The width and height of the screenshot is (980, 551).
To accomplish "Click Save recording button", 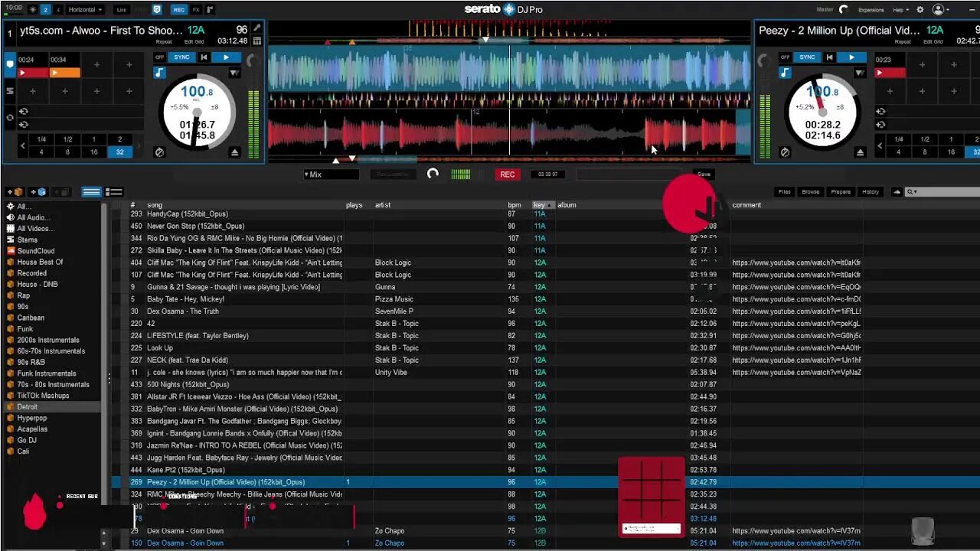I will (x=704, y=174).
